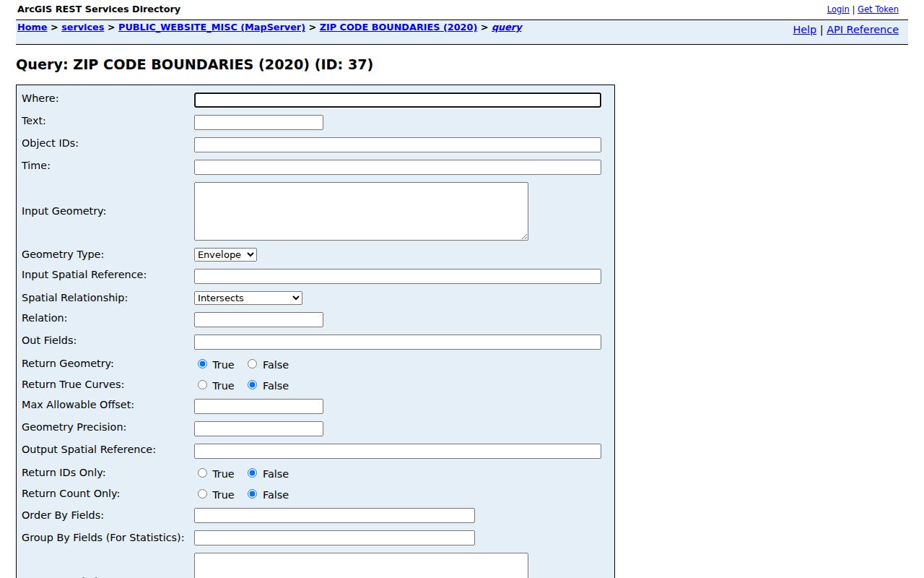Click the 'Query: ZIP CODE BOUNDARIES (2020) (ID: 37)' heading
Viewport: 924px width, 578px height.
[194, 65]
